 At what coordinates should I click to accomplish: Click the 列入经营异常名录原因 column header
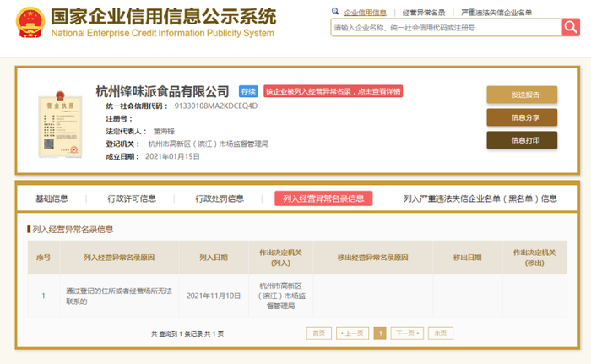click(x=119, y=258)
